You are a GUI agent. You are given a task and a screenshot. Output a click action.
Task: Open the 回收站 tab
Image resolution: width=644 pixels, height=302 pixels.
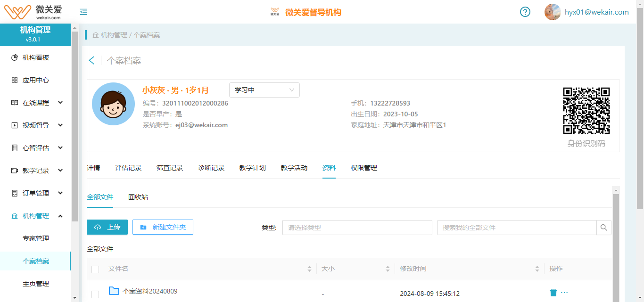point(138,197)
